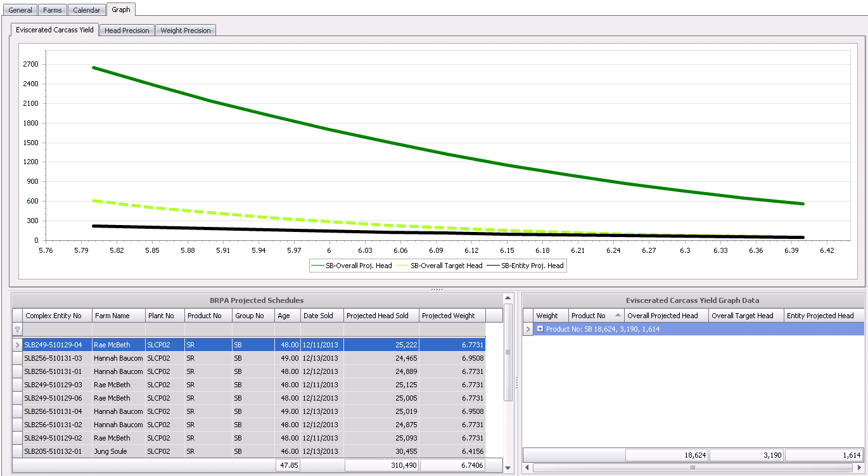Click the row indicator arrow in graph data grid
The height and width of the screenshot is (476, 868).
pyautogui.click(x=528, y=329)
